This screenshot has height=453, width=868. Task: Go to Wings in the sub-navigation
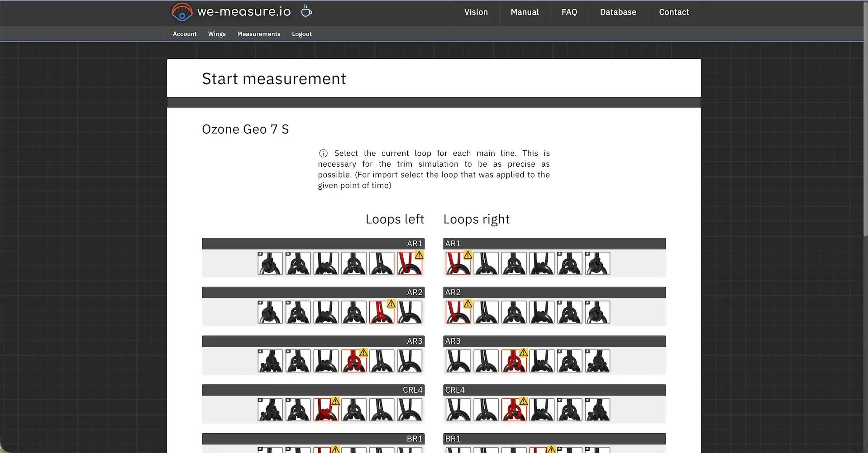[217, 34]
